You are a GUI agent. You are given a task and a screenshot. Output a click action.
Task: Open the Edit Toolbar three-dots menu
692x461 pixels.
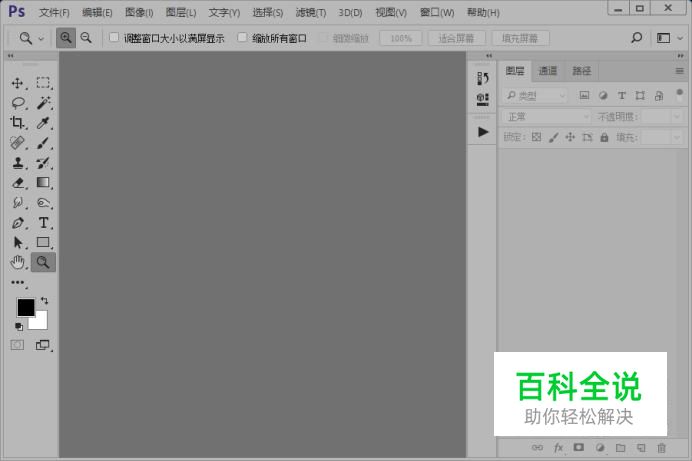coord(18,282)
